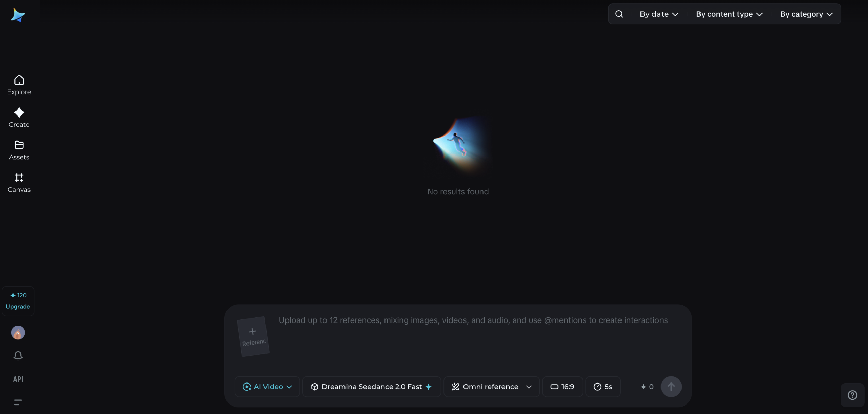Open the help question-mark button
The width and height of the screenshot is (868, 414).
point(852,395)
